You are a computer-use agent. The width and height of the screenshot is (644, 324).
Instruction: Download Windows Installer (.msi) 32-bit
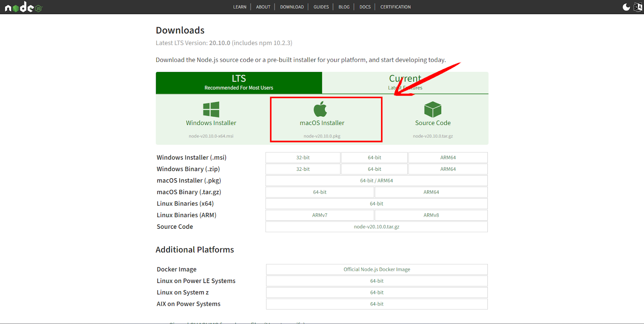pyautogui.click(x=303, y=158)
